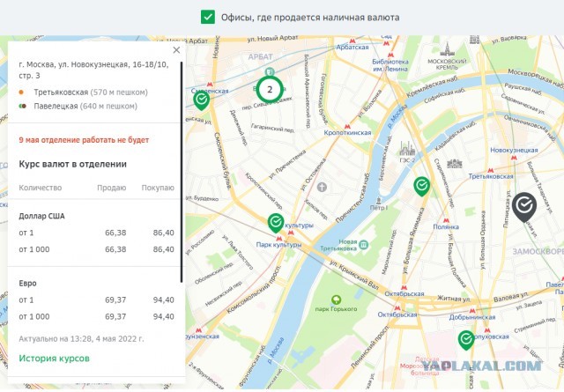Click the ГЭС-2 building icon
Screen dimensions: 564x392
(407, 148)
